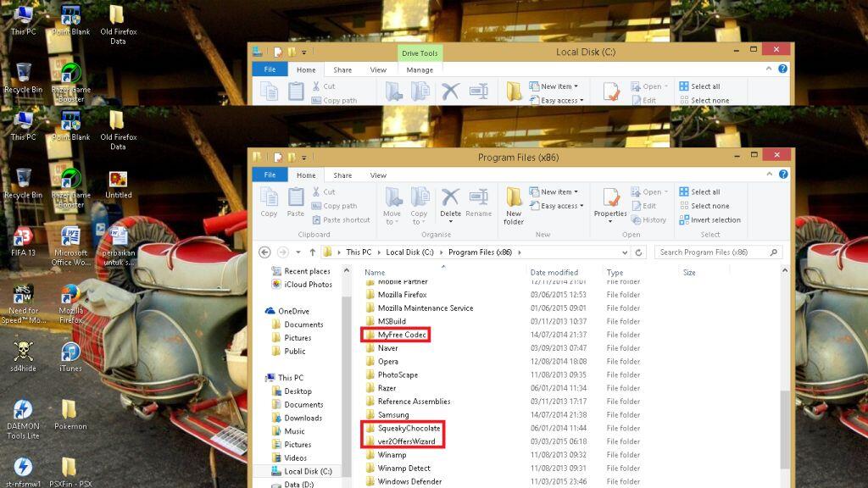Viewport: 868px width, 488px height.
Task: Click Cut in Local Disk (C:) window
Action: (323, 86)
